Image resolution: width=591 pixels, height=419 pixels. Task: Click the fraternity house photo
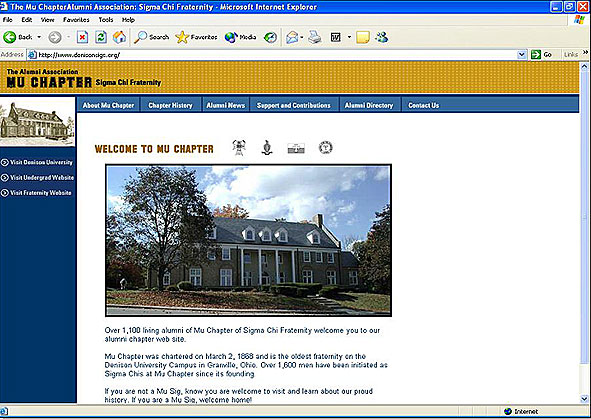coord(248,240)
